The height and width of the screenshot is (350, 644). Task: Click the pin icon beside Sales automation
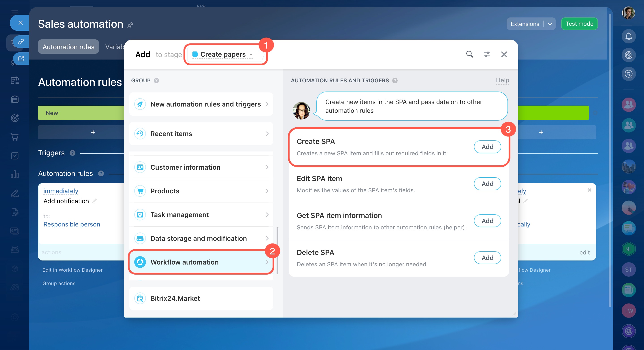pyautogui.click(x=130, y=25)
